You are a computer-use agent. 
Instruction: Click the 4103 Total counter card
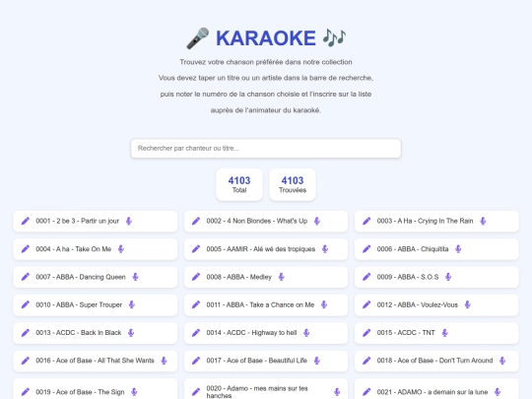239,184
